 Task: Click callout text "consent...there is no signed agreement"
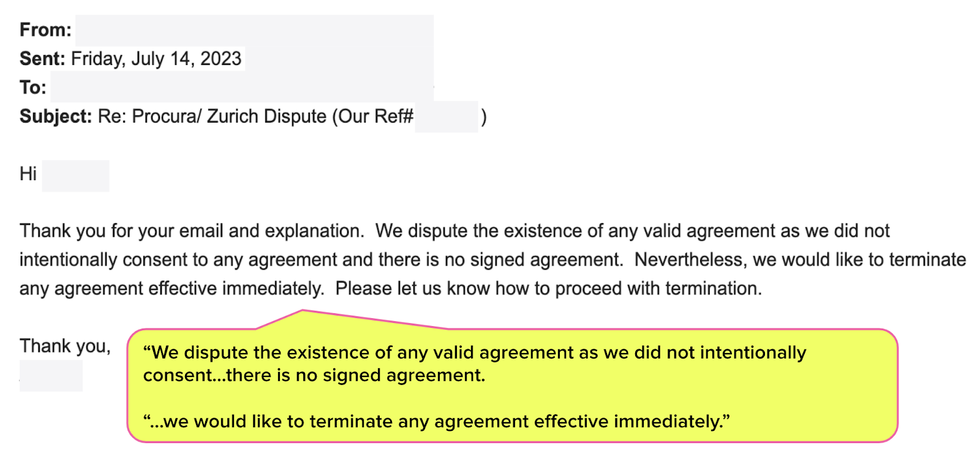pos(313,375)
